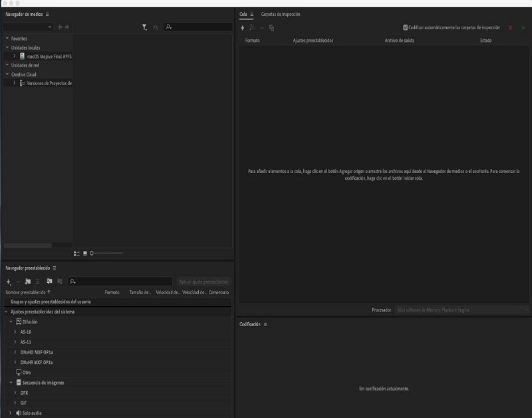Screen dimensions: 532x418
Task: Toggle Codificar automáticamente las carpetas de inspección
Action: tap(405, 27)
